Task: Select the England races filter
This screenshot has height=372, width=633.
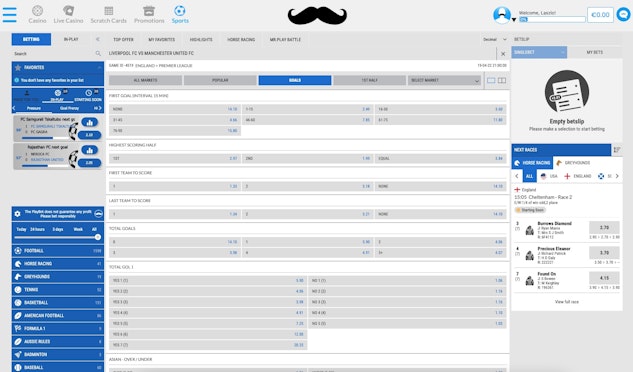Action: point(577,176)
